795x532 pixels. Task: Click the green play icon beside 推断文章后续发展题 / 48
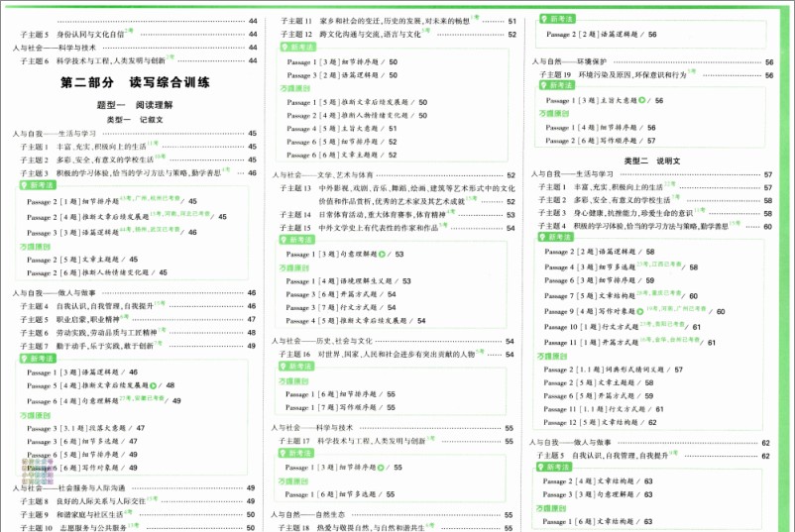(153, 385)
